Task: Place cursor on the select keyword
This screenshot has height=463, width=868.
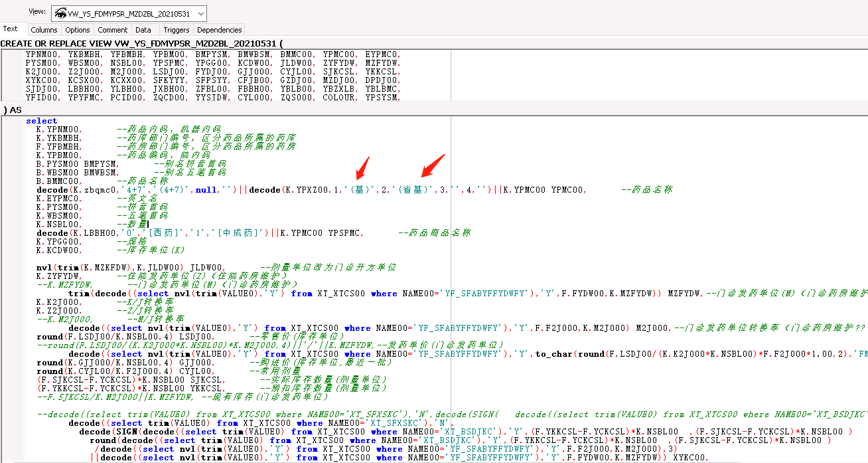Action: [x=41, y=121]
